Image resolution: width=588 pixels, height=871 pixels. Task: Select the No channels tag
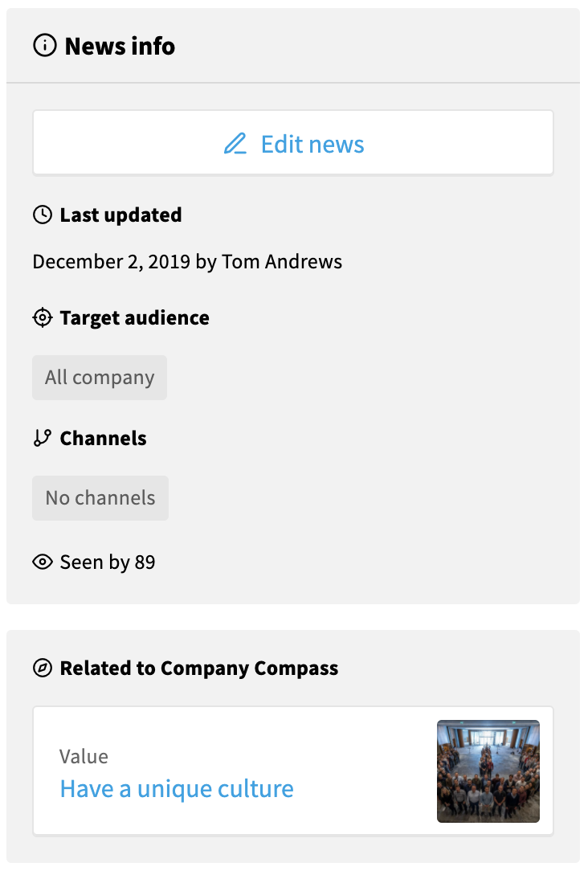pyautogui.click(x=100, y=498)
